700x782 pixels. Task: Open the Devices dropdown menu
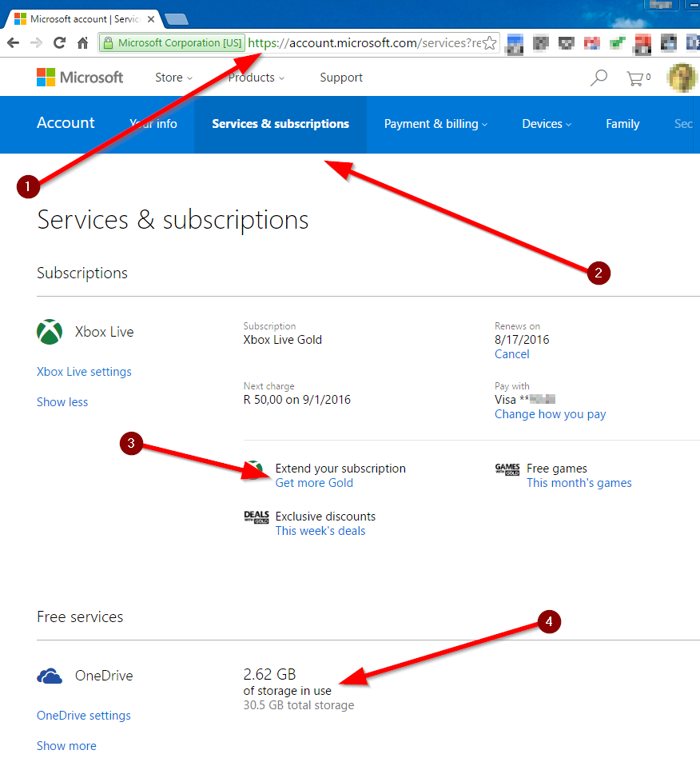point(546,125)
